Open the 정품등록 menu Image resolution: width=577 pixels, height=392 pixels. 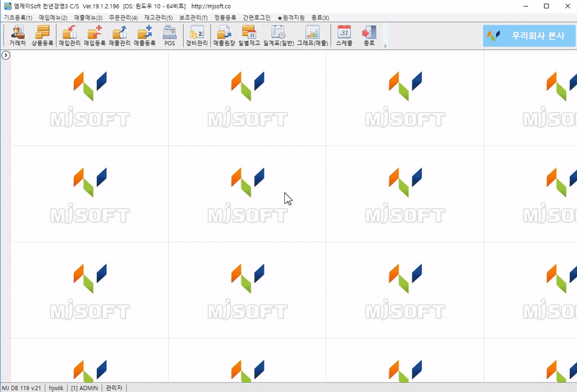point(225,17)
